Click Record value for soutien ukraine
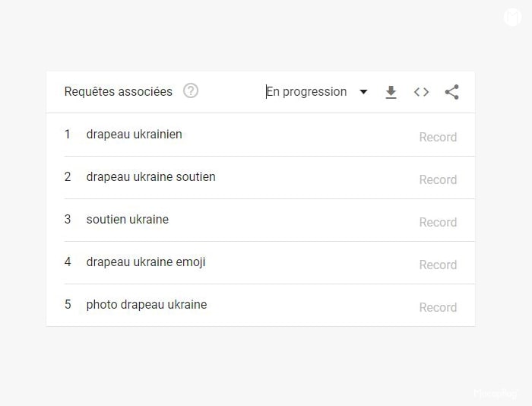This screenshot has width=532, height=406. click(x=438, y=223)
